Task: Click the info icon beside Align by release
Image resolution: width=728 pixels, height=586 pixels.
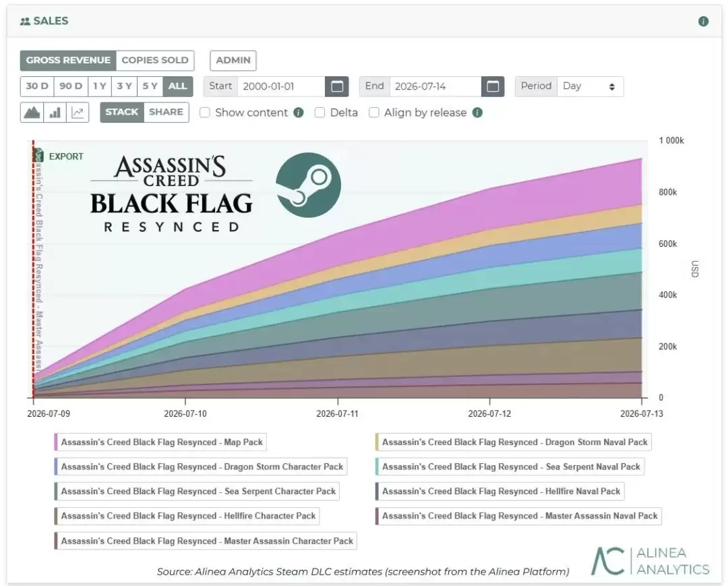Action: point(477,113)
